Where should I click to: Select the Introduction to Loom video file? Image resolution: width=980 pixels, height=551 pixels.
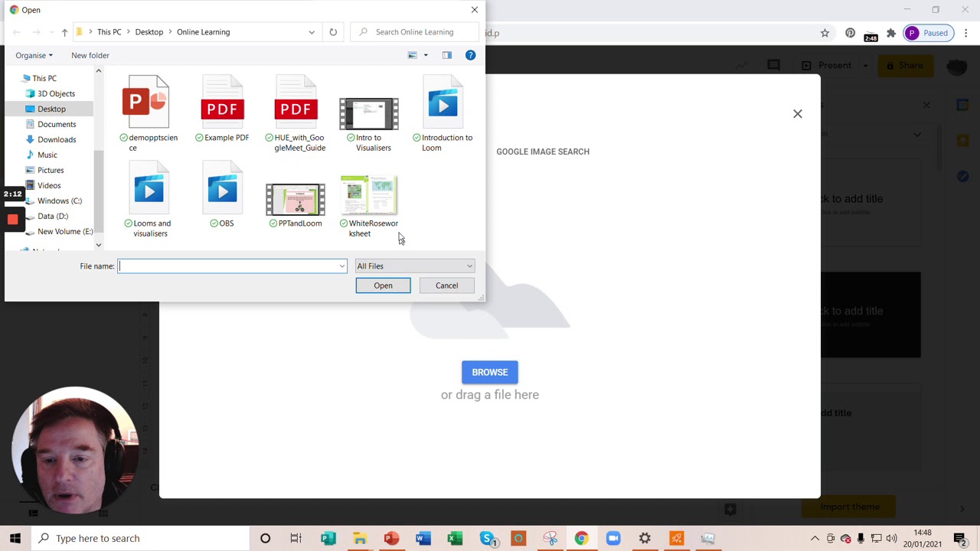pos(443,113)
